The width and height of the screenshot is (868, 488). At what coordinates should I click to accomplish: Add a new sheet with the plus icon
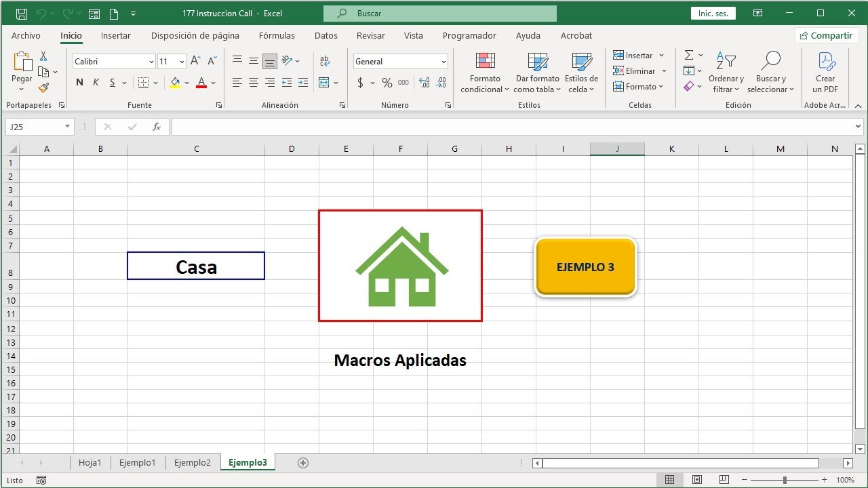click(x=303, y=463)
